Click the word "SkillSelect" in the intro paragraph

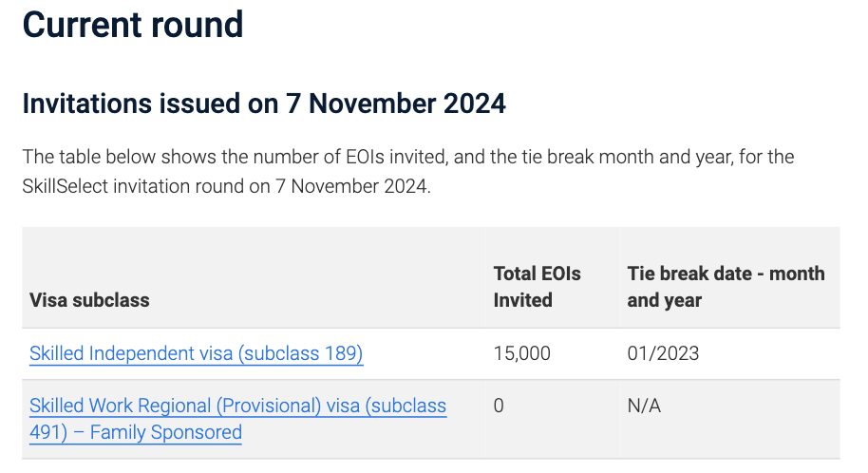[65, 185]
